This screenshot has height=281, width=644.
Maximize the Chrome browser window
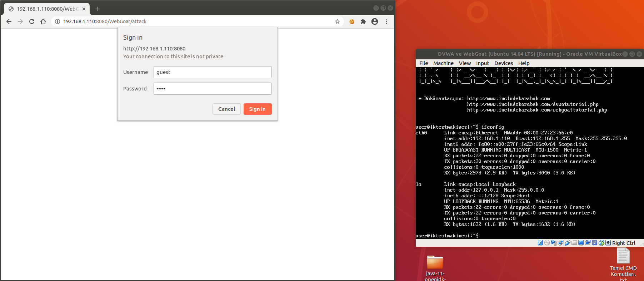383,8
